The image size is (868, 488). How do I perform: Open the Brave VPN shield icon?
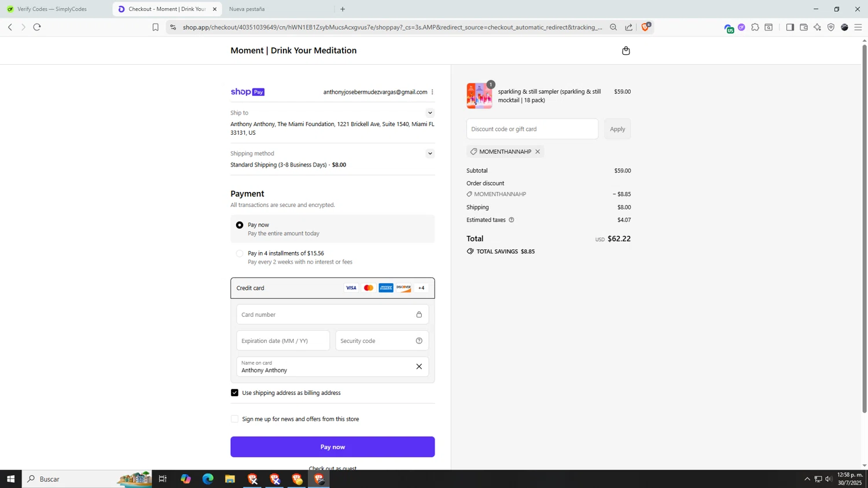pos(831,27)
